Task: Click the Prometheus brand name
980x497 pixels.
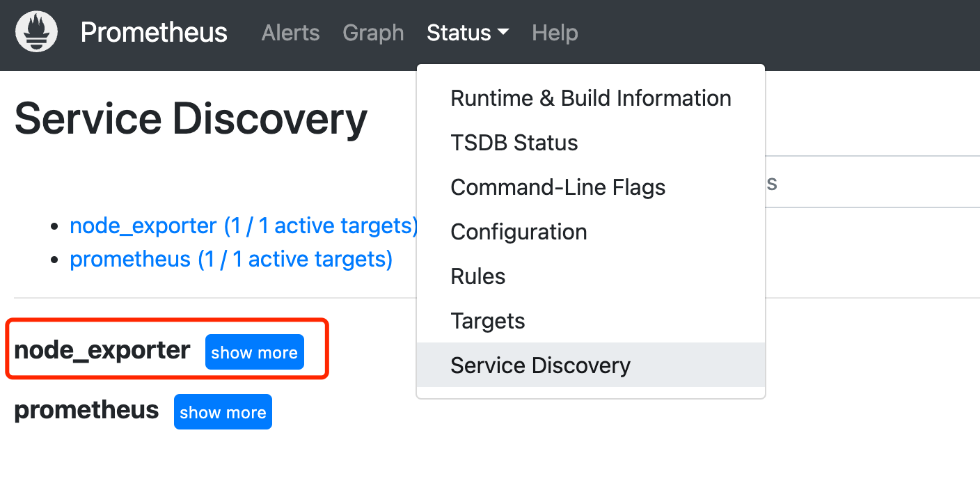Action: tap(154, 33)
